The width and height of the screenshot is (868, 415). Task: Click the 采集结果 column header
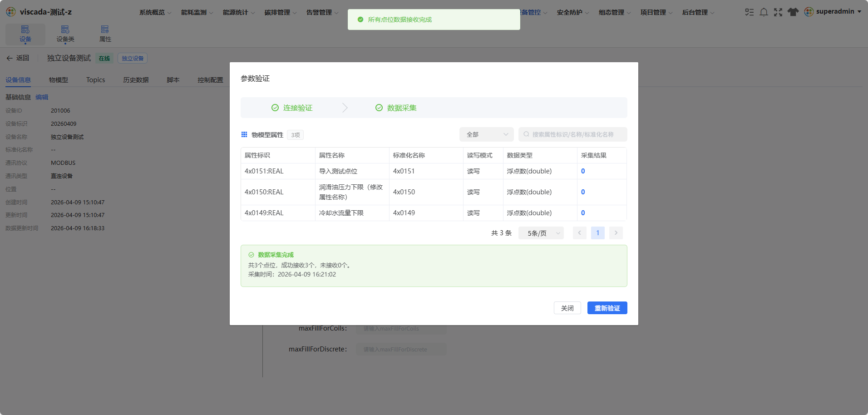(x=602, y=155)
